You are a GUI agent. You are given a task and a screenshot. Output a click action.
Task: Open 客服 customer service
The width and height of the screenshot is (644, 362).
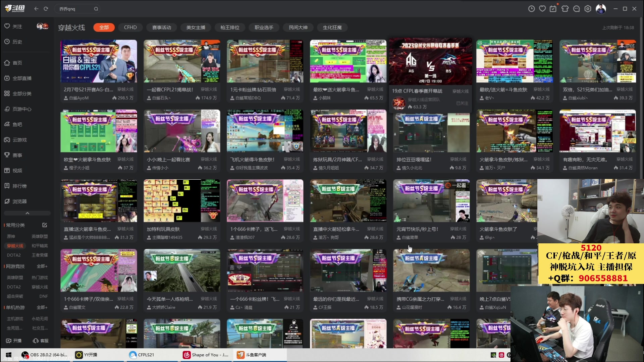coord(41,341)
